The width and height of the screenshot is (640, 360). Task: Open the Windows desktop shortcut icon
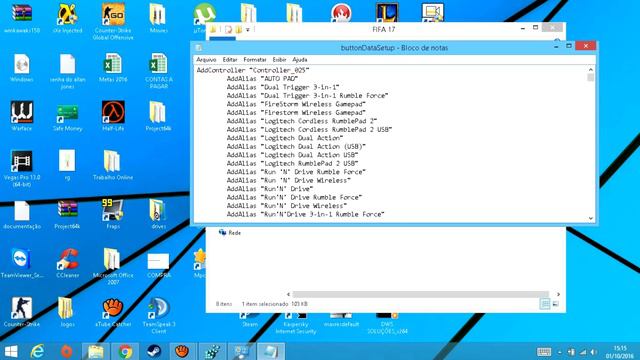[x=22, y=67]
